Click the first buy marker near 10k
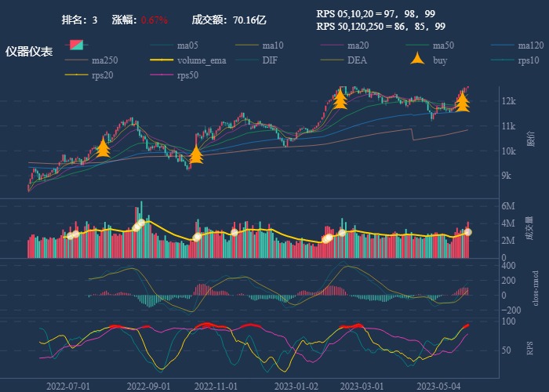 [x=103, y=147]
